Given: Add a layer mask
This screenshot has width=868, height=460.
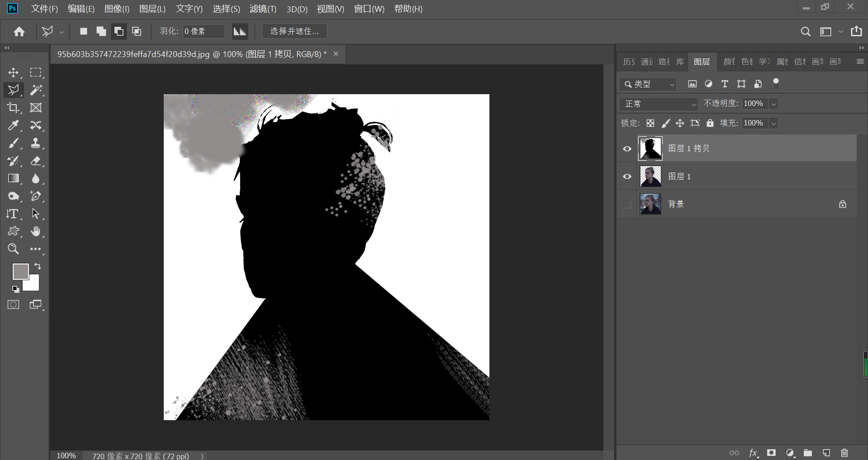Looking at the screenshot, I should coord(772,453).
